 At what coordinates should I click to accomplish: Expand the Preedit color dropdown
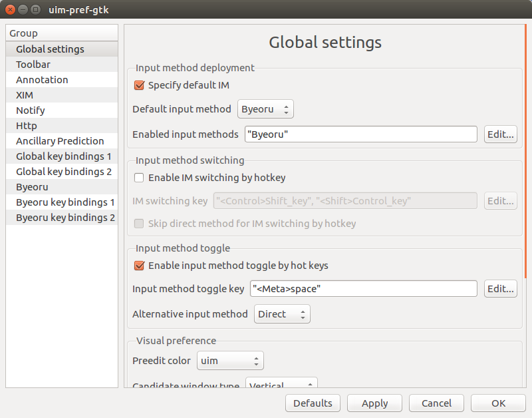[x=230, y=361]
